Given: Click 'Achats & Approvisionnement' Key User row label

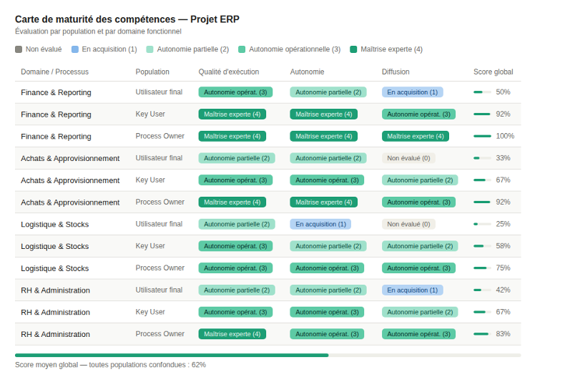Looking at the screenshot, I should (x=70, y=180).
